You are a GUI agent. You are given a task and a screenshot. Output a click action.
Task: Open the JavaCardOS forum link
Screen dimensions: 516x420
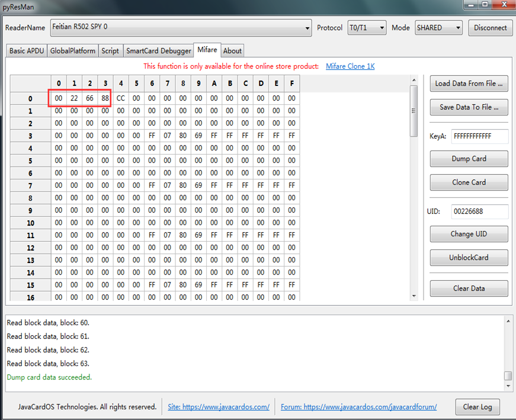358,407
